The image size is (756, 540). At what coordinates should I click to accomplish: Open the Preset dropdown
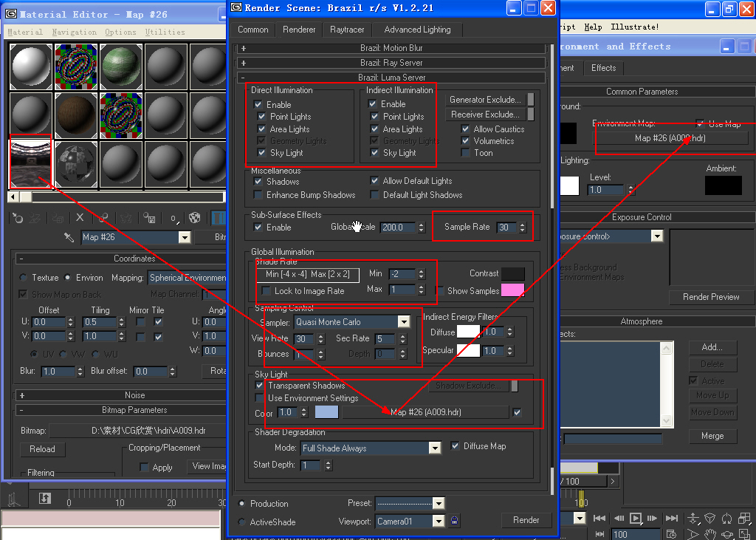point(439,503)
